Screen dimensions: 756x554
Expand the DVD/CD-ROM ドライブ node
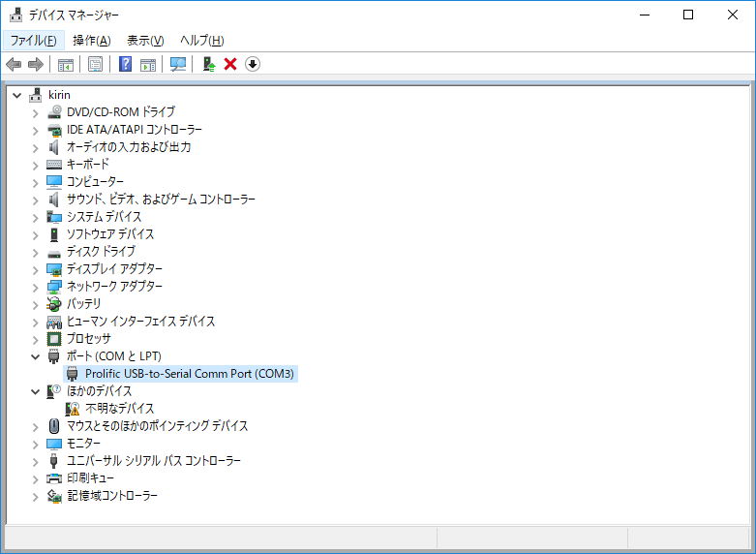coord(35,113)
